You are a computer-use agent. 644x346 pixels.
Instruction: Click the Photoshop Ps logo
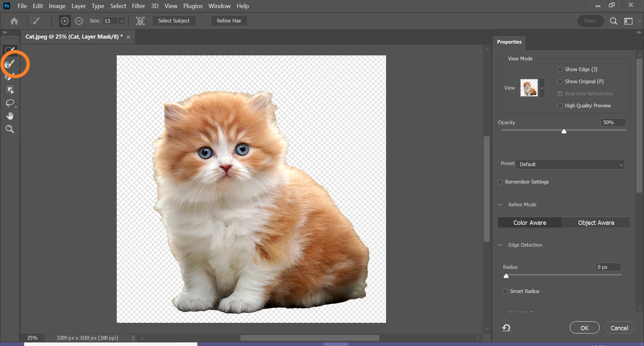tap(6, 6)
